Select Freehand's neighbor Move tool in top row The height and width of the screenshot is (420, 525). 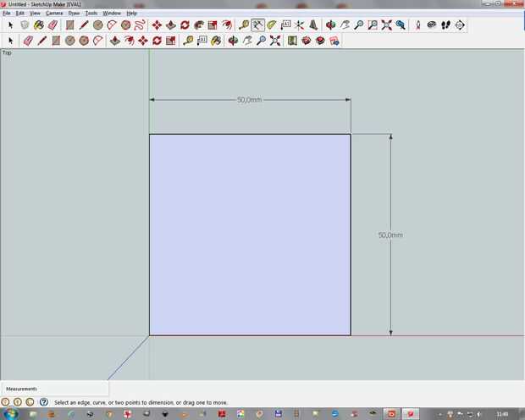click(157, 25)
